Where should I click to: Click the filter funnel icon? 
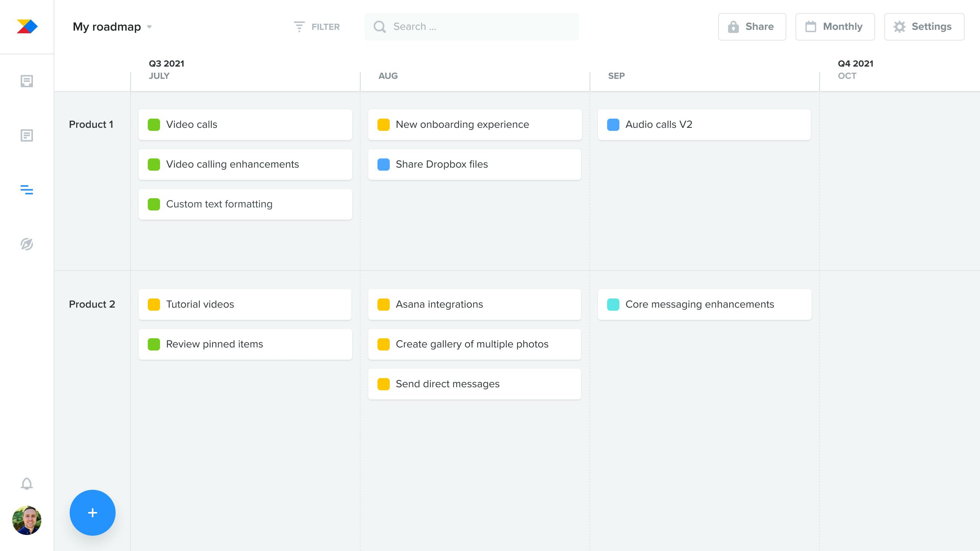point(299,27)
